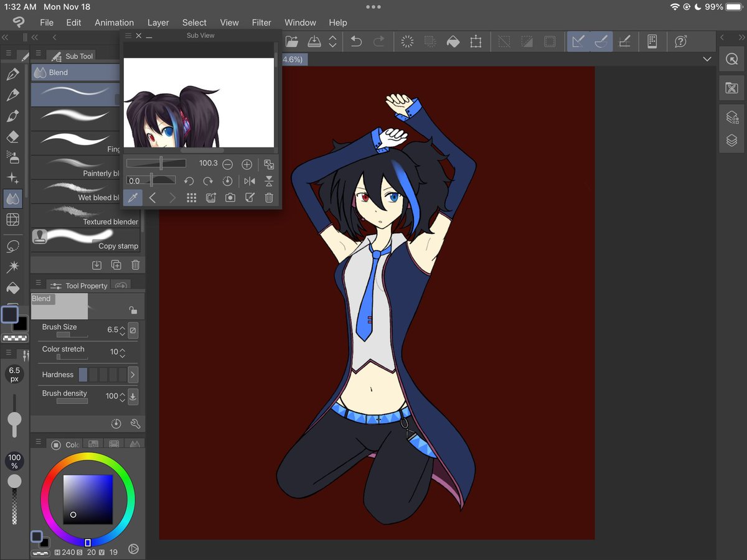747x560 pixels.
Task: Open the canvas tab dropdown chevron
Action: [707, 59]
